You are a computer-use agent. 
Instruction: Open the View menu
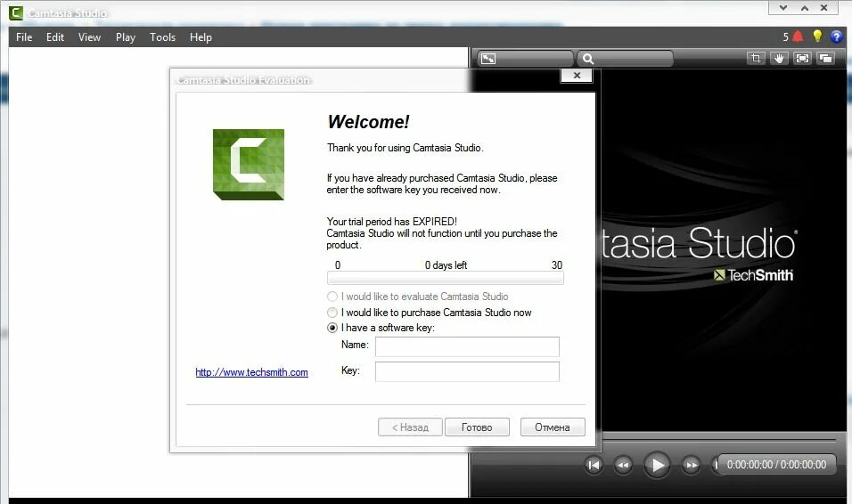[x=89, y=37]
